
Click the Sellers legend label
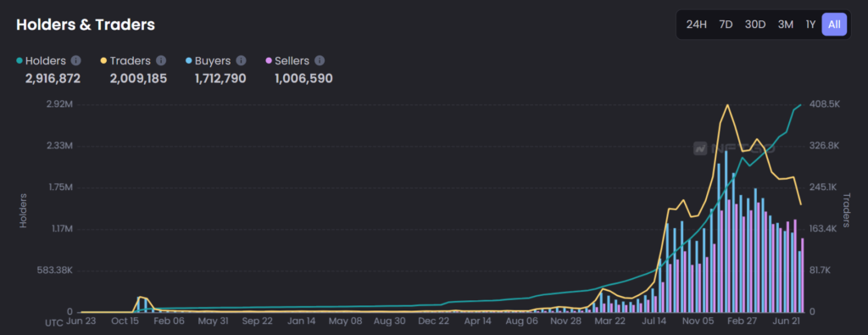(292, 61)
